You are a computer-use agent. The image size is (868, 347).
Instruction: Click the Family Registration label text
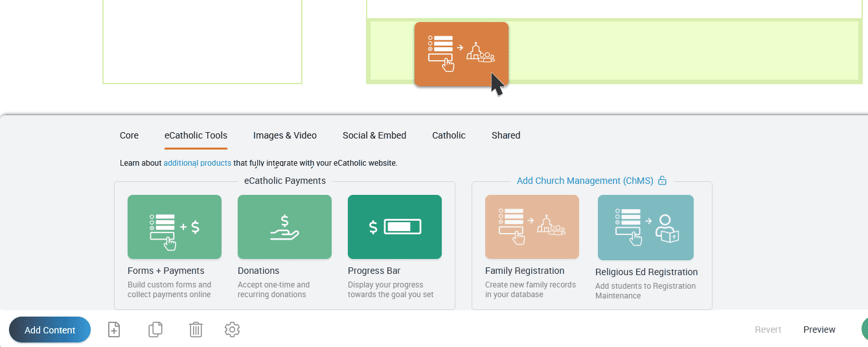[x=525, y=271]
